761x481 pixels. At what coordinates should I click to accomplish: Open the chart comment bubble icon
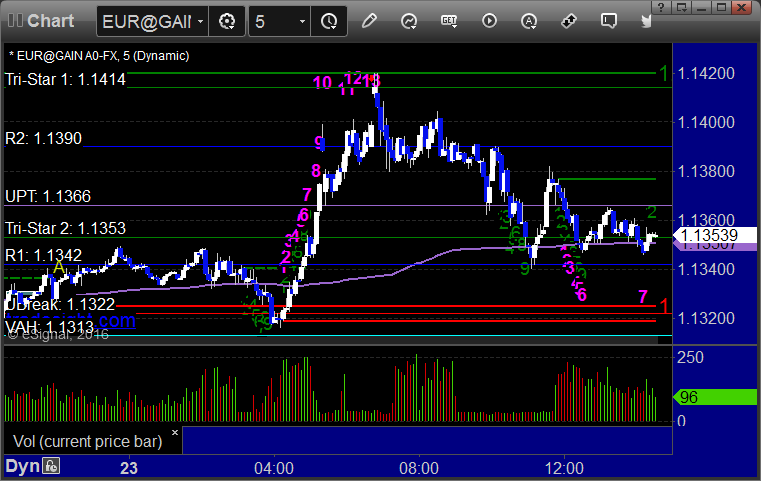(609, 21)
